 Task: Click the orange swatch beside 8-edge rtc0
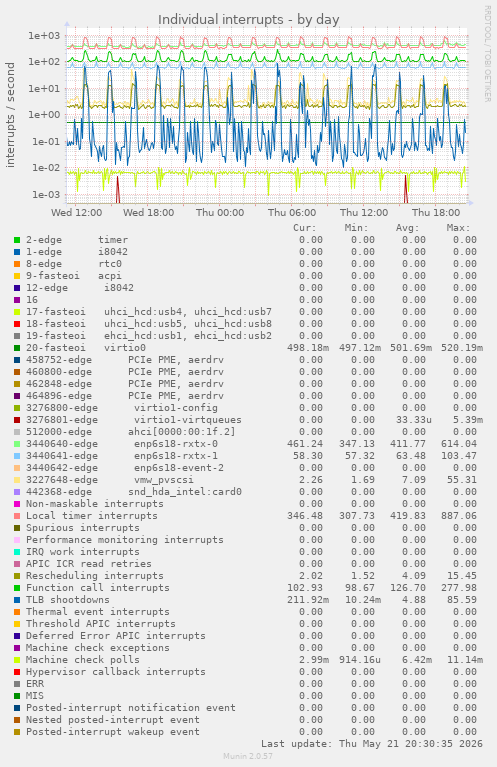(17, 264)
